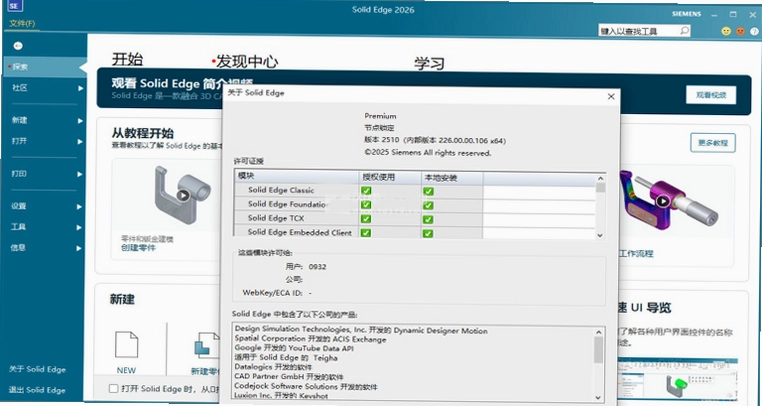
Task: Toggle Solid Edge Foundation licensed checkbox
Action: 366,205
